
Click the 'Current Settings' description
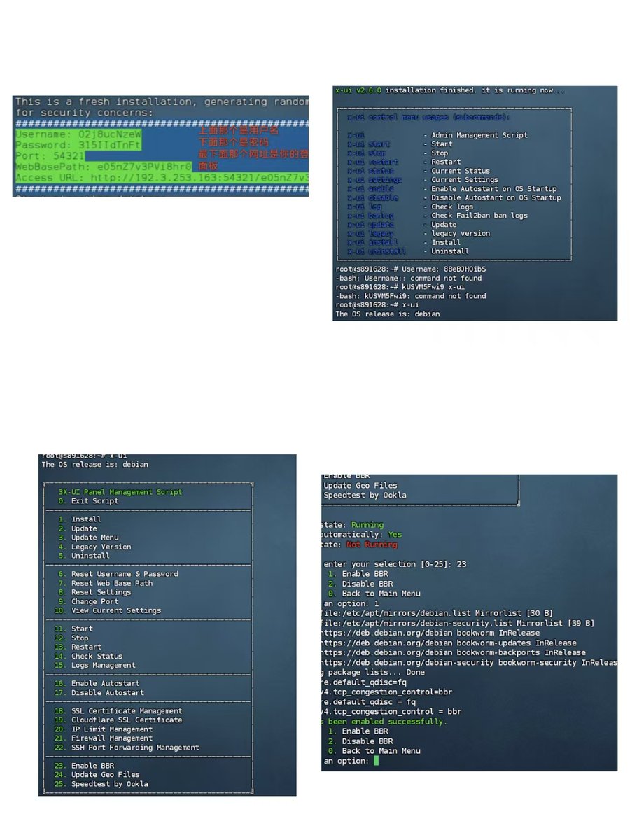click(465, 180)
